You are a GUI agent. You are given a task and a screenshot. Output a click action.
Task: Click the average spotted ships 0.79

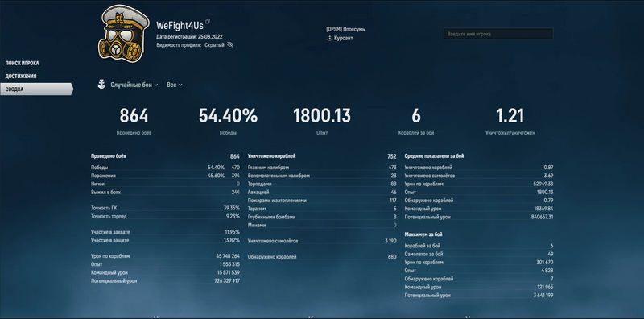click(x=548, y=201)
